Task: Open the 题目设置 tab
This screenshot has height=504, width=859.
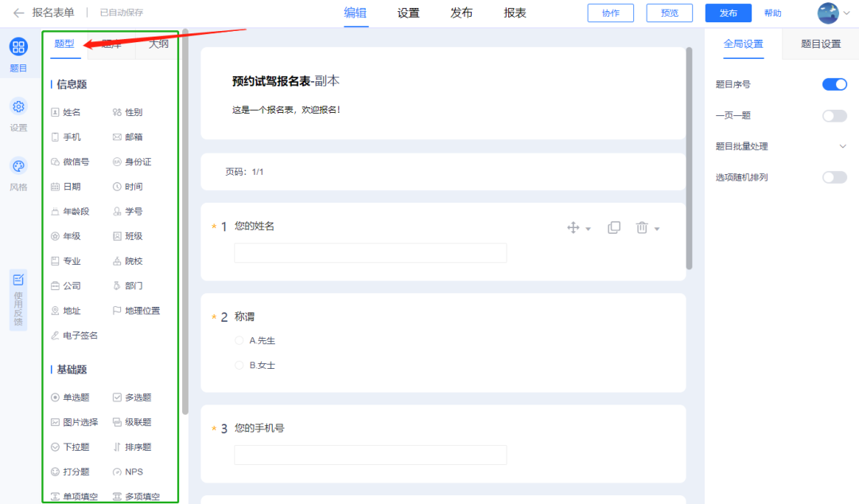Action: pyautogui.click(x=821, y=44)
